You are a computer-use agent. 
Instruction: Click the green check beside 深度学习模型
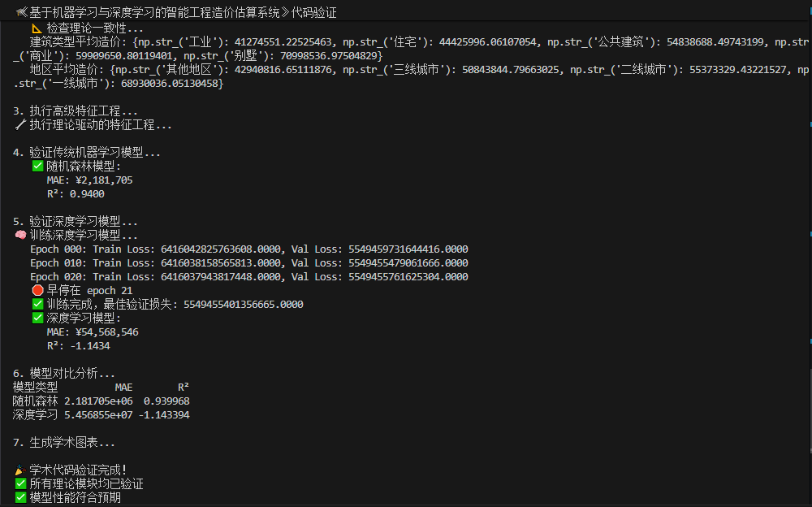[x=37, y=318]
